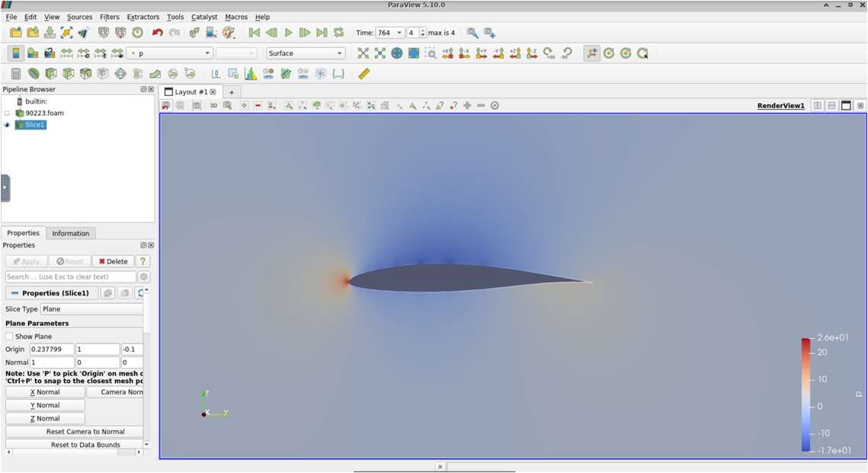
Task: Click the color legend bar in render view
Action: [x=806, y=395]
